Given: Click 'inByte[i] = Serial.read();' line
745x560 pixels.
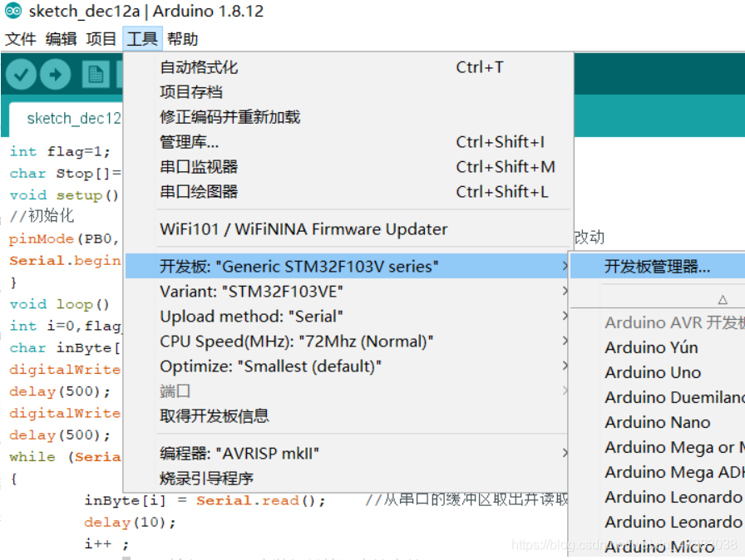Looking at the screenshot, I should (x=205, y=501).
